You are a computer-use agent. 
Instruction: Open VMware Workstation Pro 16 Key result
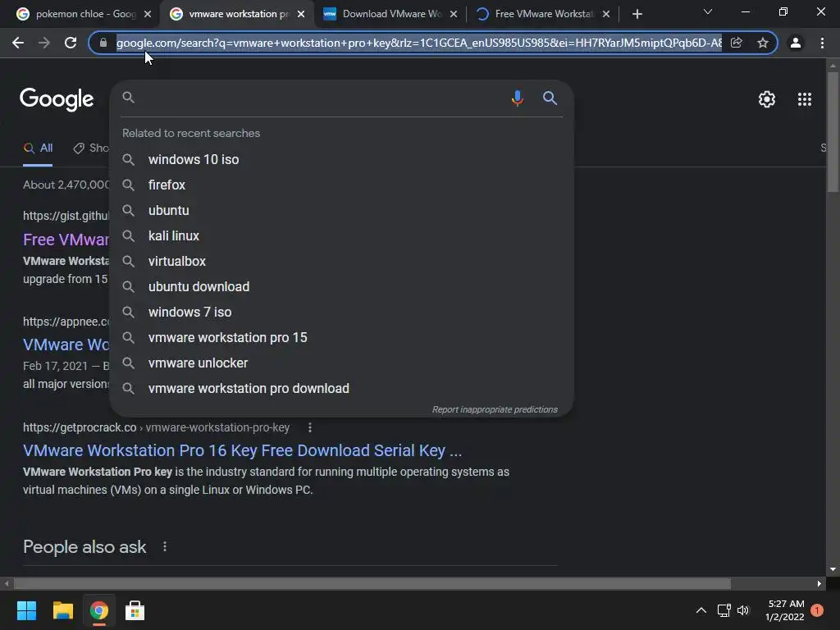(x=242, y=450)
